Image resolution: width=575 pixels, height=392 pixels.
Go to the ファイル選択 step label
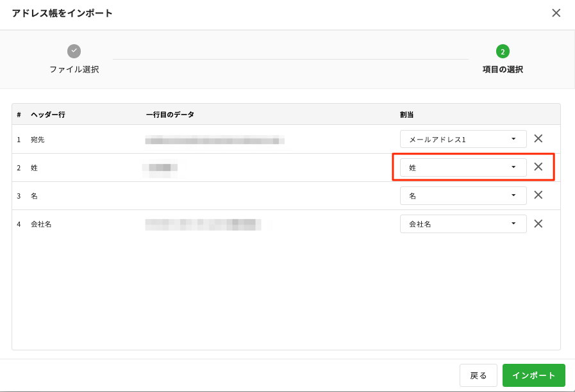coord(74,69)
